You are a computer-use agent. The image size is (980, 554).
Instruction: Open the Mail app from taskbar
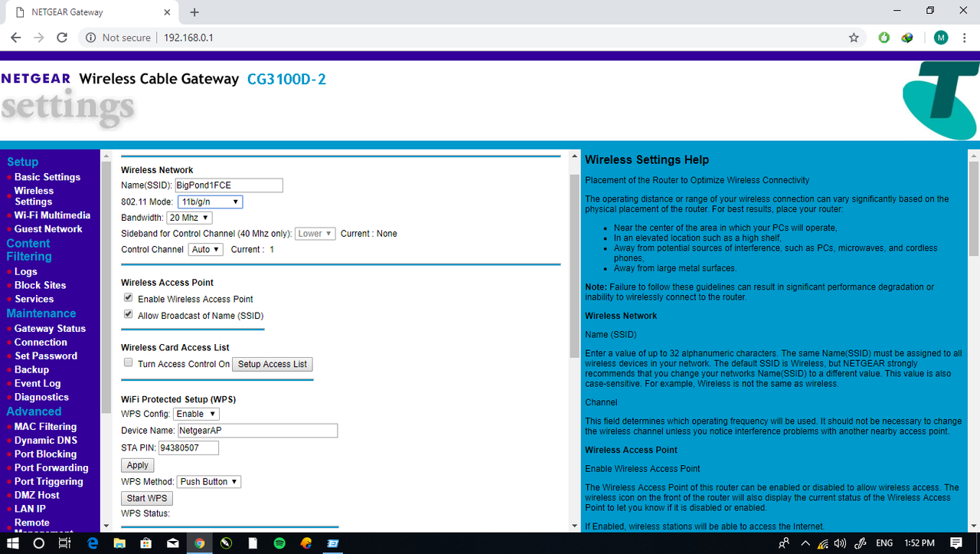pos(172,543)
